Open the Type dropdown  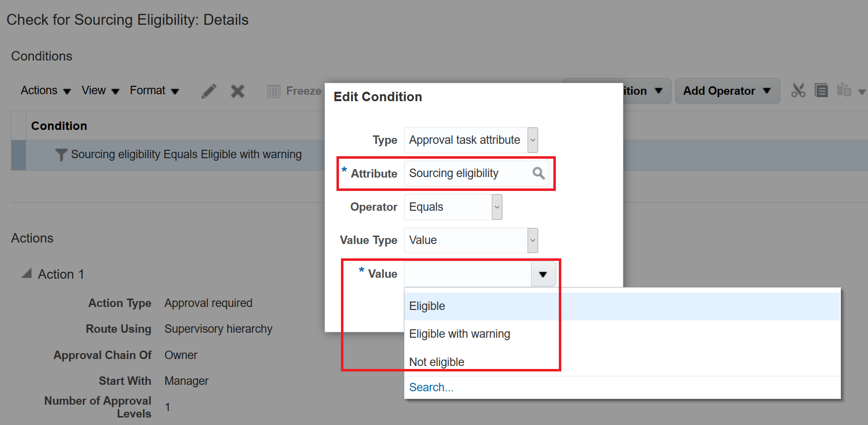533,140
